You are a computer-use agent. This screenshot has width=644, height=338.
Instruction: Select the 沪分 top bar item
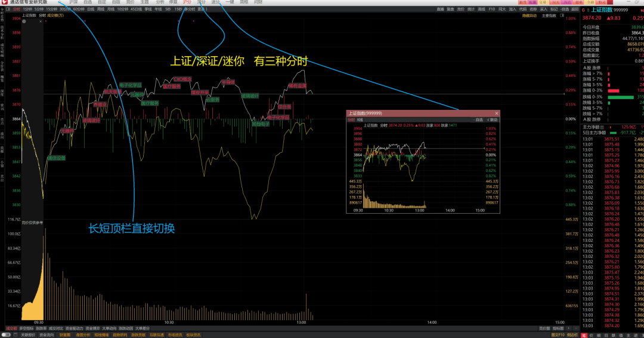(x=187, y=2)
